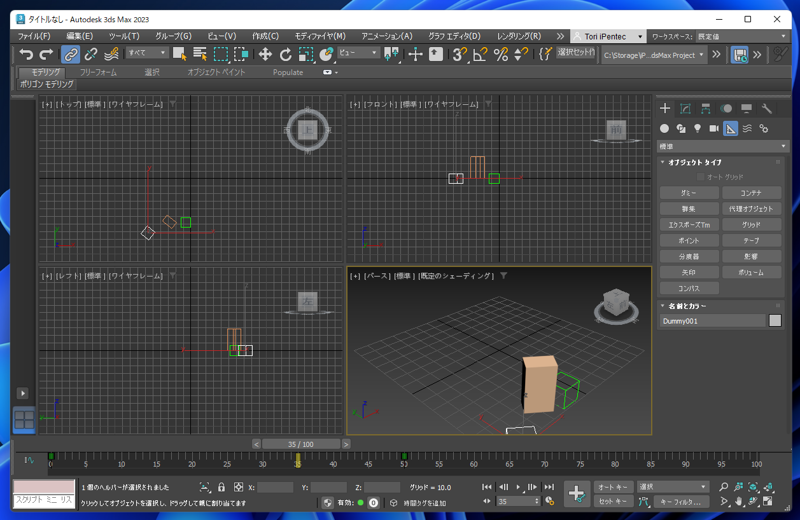800x520 pixels.
Task: Open the Modify tab in command panel
Action: [685, 108]
